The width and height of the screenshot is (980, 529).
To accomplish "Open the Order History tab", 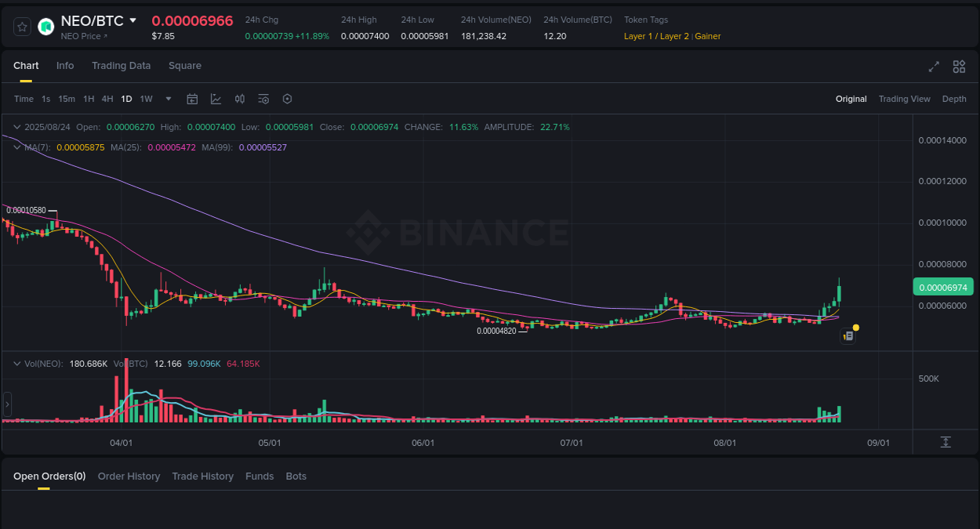I will pyautogui.click(x=129, y=476).
